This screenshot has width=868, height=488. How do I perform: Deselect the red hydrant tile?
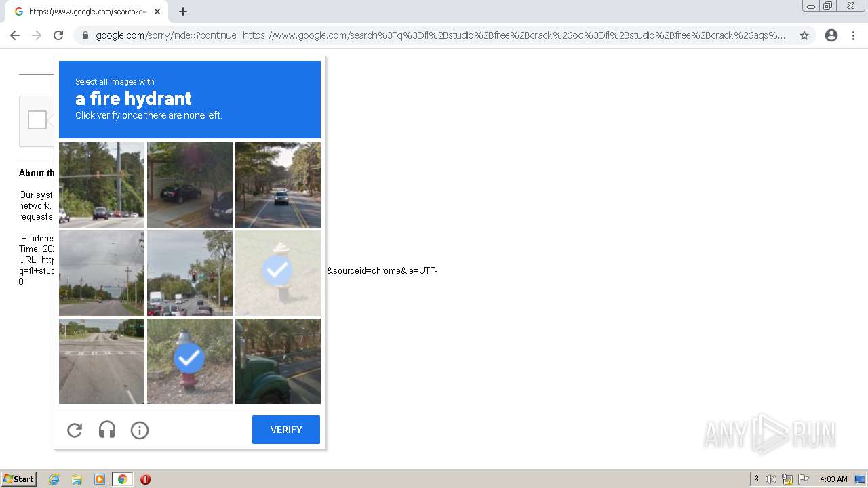[190, 361]
